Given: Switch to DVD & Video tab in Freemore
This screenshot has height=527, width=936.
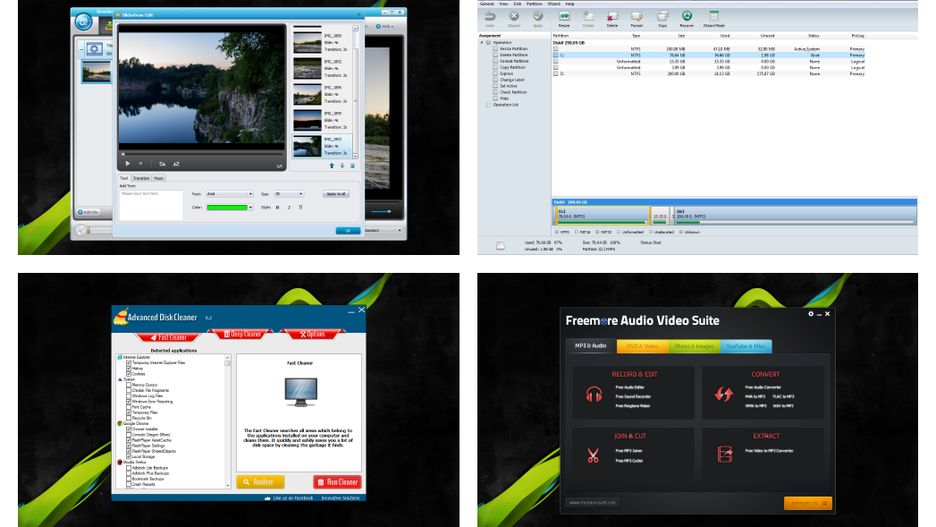Looking at the screenshot, I should click(x=642, y=346).
